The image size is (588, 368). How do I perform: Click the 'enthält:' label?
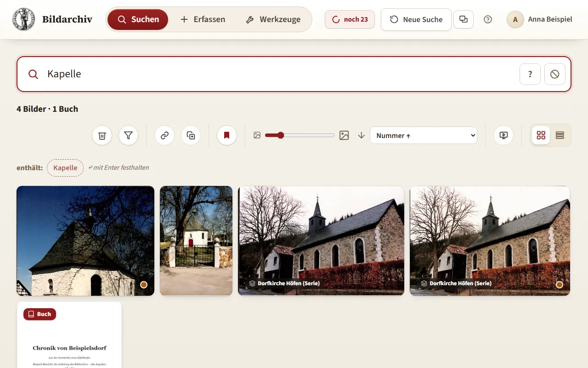(x=29, y=168)
